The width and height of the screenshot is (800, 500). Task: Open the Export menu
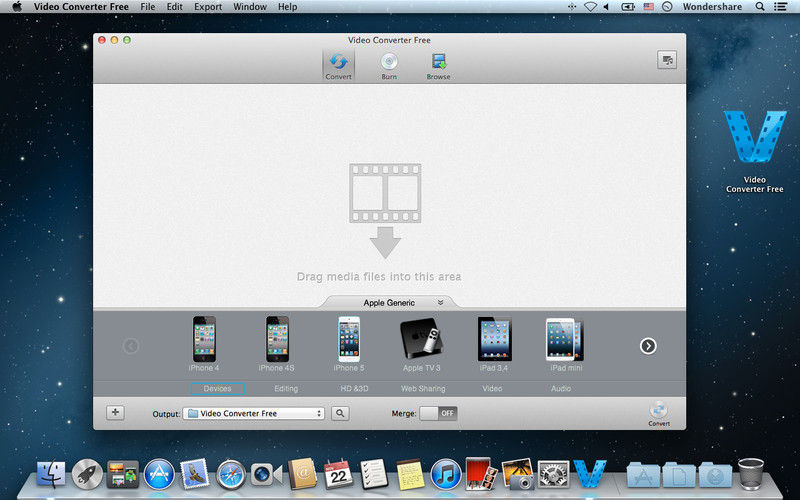point(208,7)
